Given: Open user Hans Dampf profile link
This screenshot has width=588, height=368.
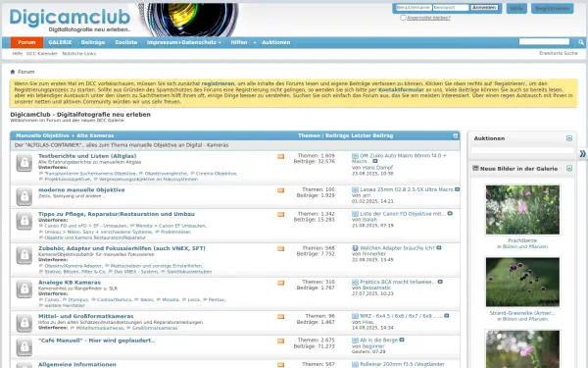Looking at the screenshot, I should 377,168.
